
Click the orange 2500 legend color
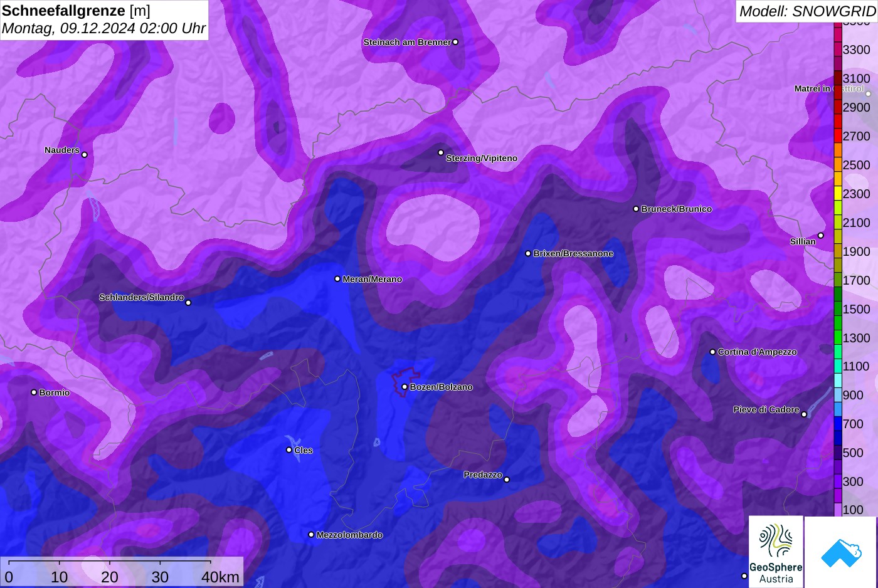tap(838, 164)
